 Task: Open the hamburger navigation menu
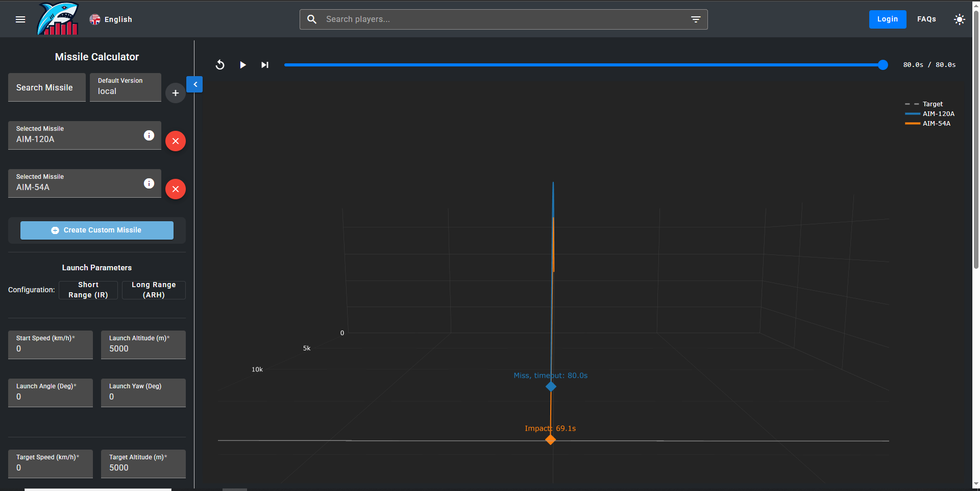tap(20, 19)
